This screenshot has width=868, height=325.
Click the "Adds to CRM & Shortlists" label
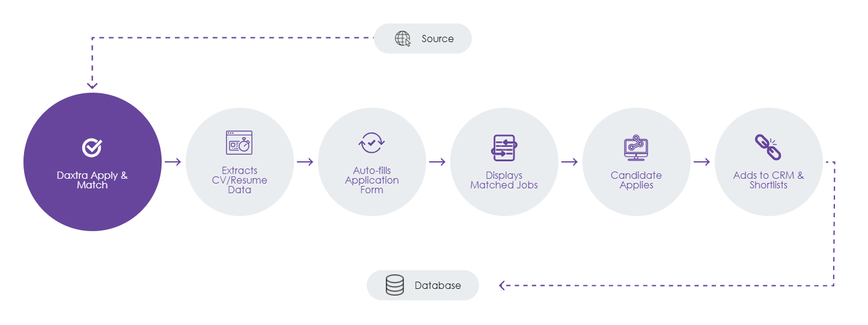coord(768,180)
